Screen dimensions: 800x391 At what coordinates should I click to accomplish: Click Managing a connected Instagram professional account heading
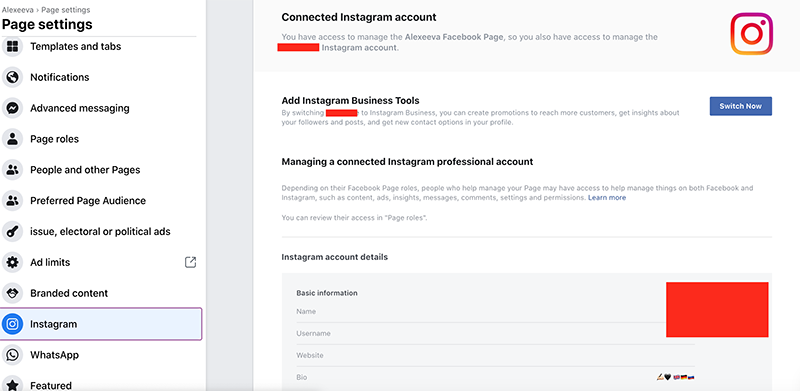coord(407,162)
